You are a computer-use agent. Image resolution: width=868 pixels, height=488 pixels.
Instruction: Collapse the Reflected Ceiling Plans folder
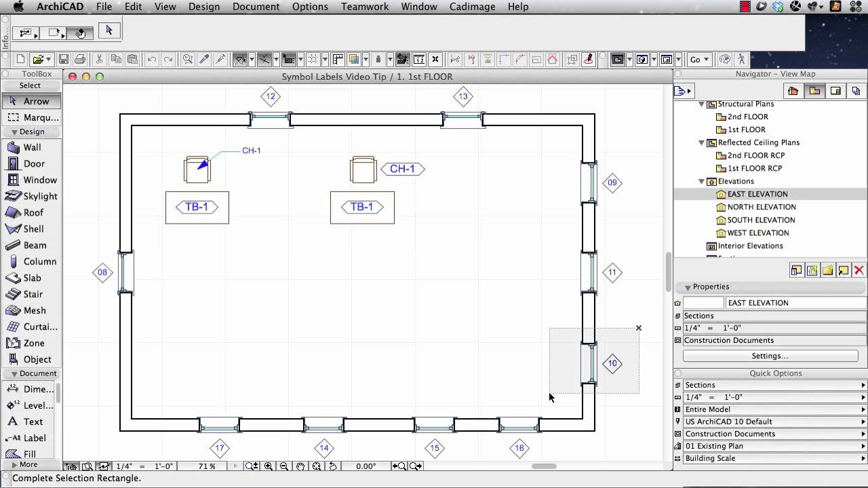click(701, 143)
